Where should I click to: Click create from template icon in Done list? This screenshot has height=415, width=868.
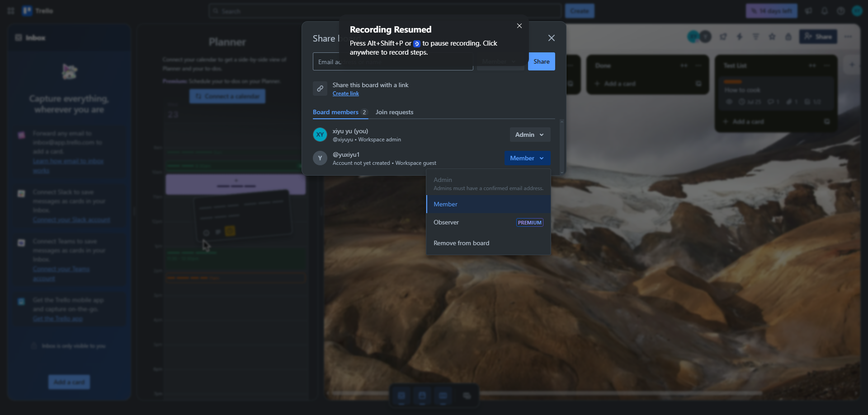(698, 84)
